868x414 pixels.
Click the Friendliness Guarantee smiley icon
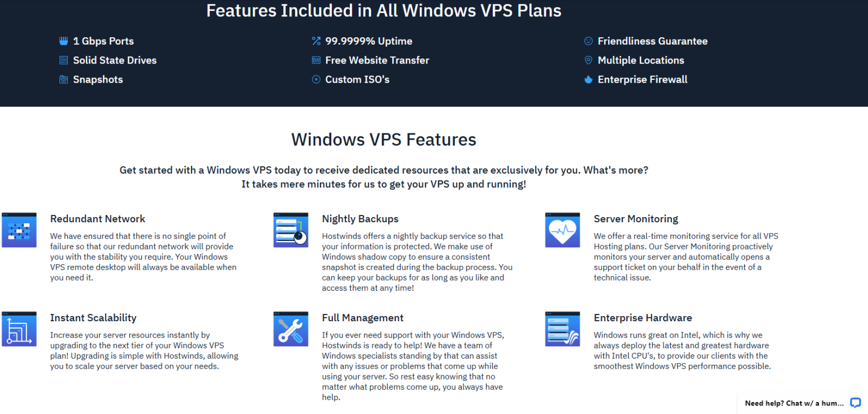click(588, 41)
